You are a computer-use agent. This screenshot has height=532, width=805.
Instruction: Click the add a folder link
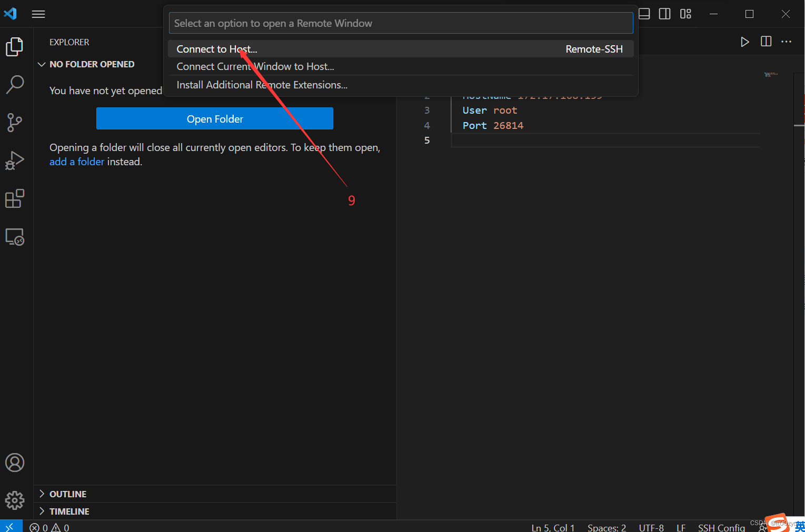tap(77, 162)
